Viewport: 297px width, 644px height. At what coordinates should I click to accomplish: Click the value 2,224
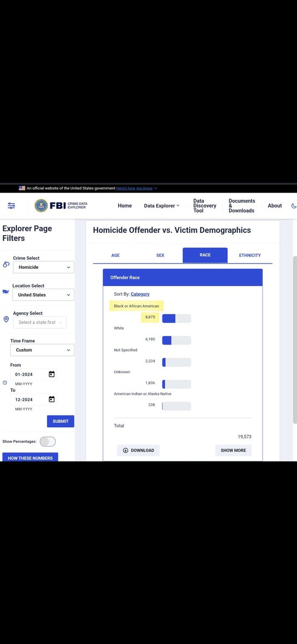pos(150,361)
